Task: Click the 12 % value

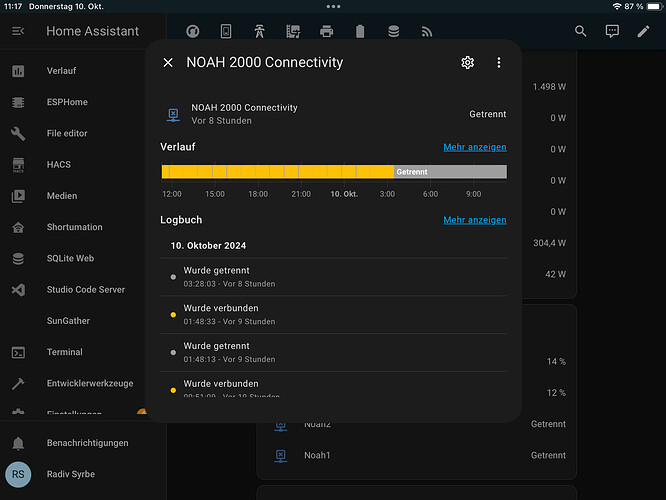Action: pyautogui.click(x=556, y=393)
